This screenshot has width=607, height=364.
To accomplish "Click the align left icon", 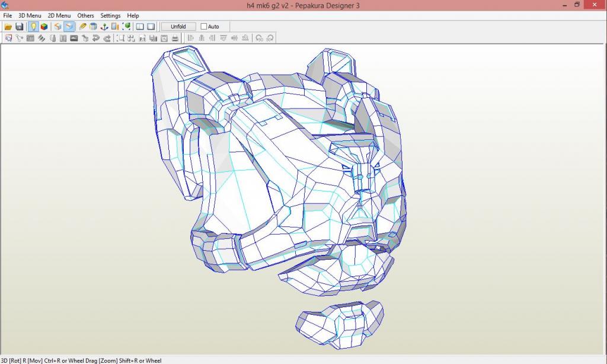I will point(190,38).
